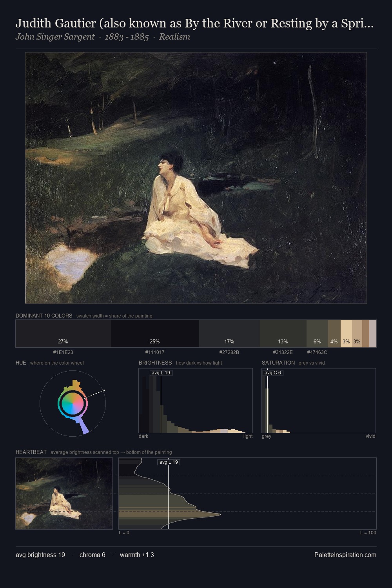Click the chroma 6 footer stat
Image resolution: width=392 pixels, height=588 pixels.
93,555
